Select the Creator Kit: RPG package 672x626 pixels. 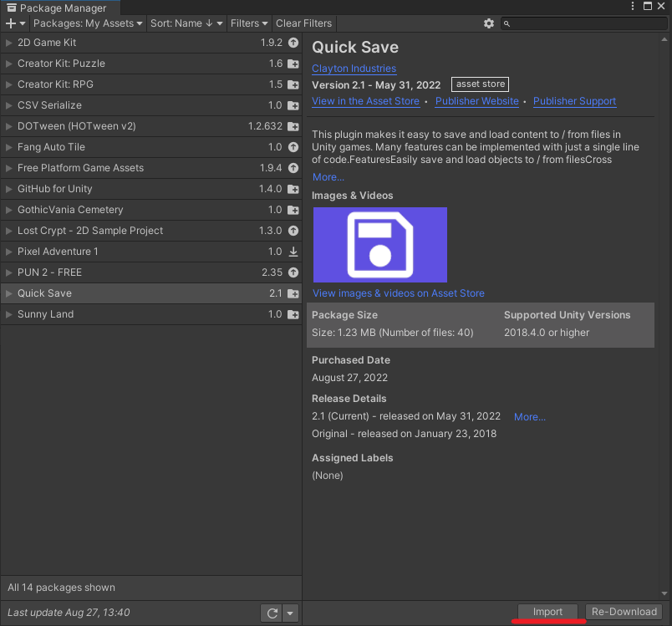click(150, 84)
